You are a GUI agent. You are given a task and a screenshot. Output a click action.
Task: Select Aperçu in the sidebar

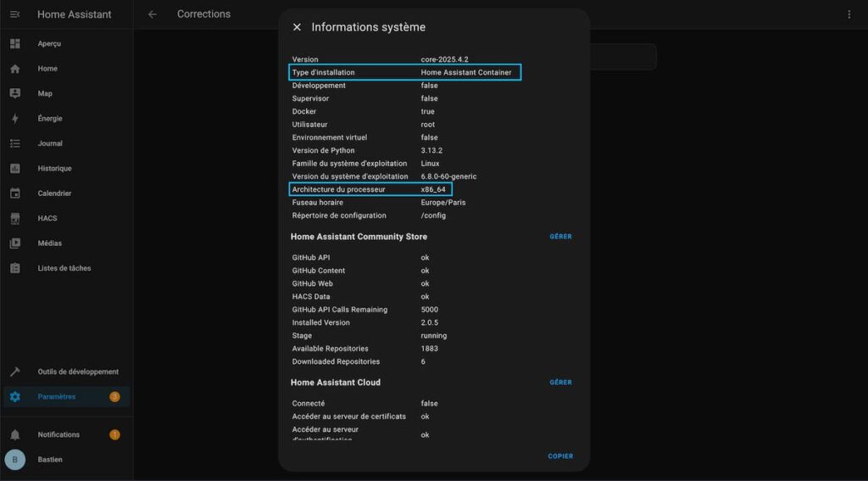click(49, 44)
